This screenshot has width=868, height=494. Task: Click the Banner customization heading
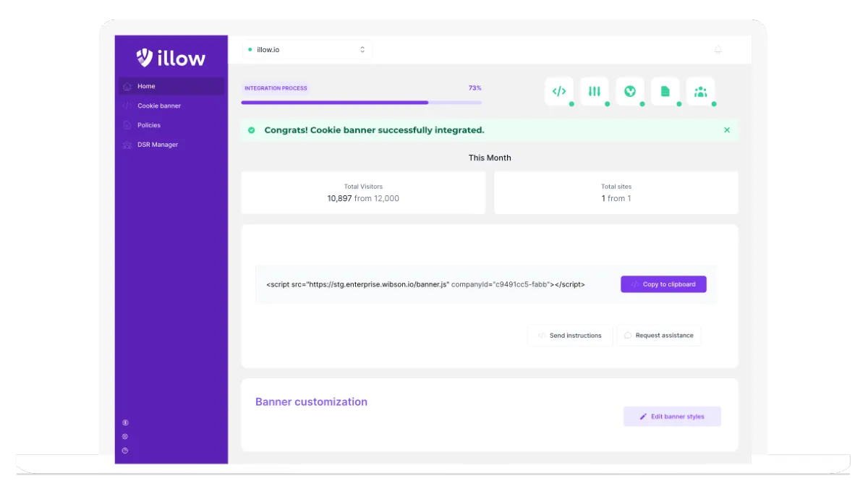311,402
